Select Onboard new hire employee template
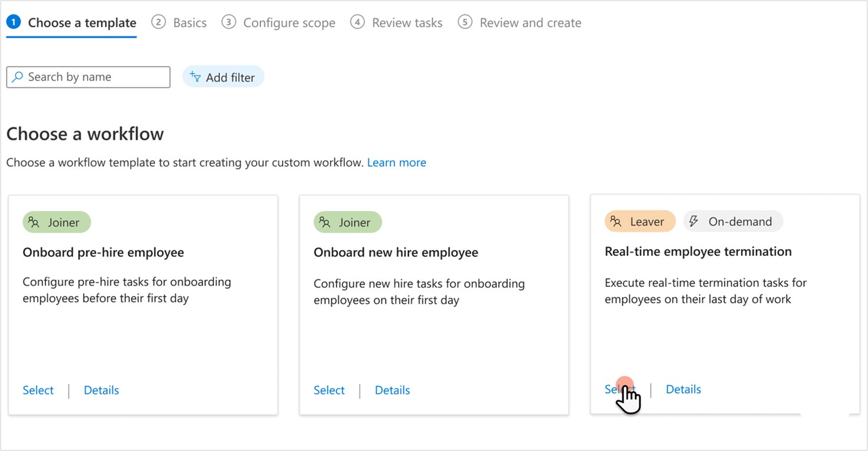 pyautogui.click(x=329, y=390)
